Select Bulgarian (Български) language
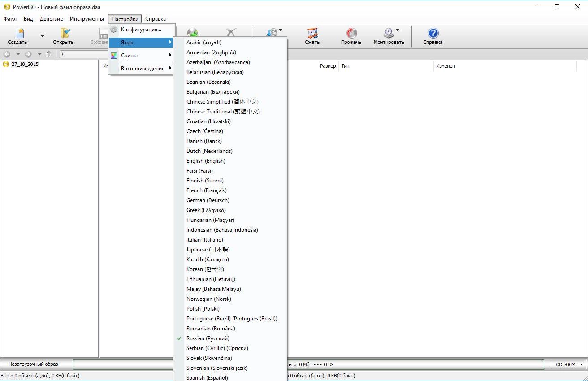The image size is (588, 381). point(230,92)
